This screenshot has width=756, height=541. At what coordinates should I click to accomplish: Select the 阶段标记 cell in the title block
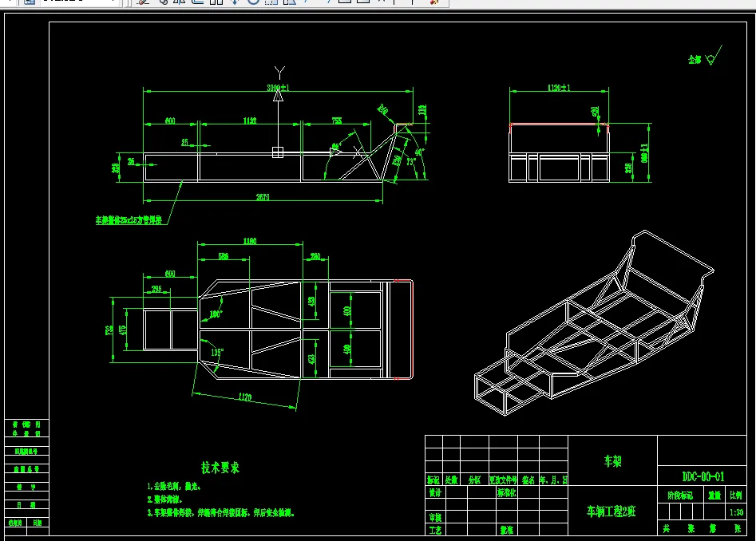click(x=680, y=496)
